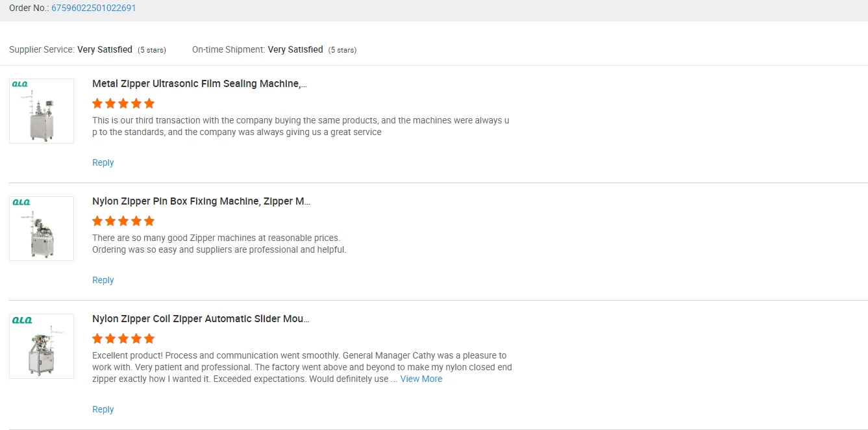This screenshot has height=430, width=868.
Task: Reply to the Coil Zipper Automatic Slider review
Action: (x=103, y=409)
